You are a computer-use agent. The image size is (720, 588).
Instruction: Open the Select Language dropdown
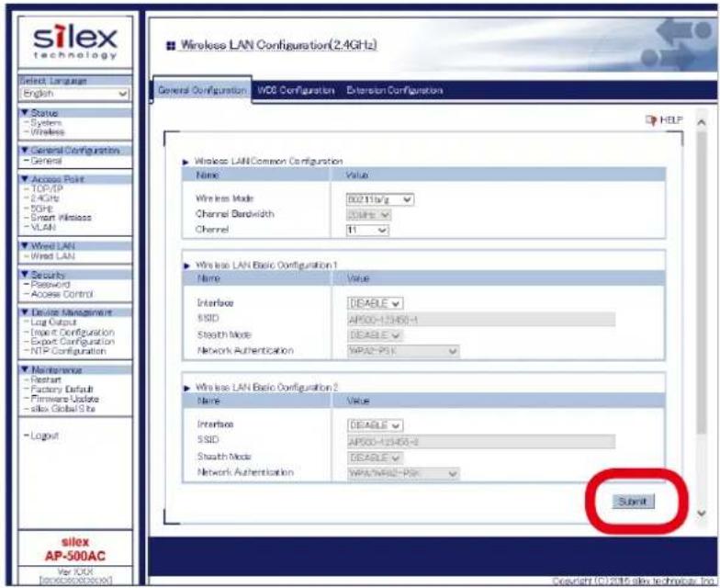pos(75,94)
